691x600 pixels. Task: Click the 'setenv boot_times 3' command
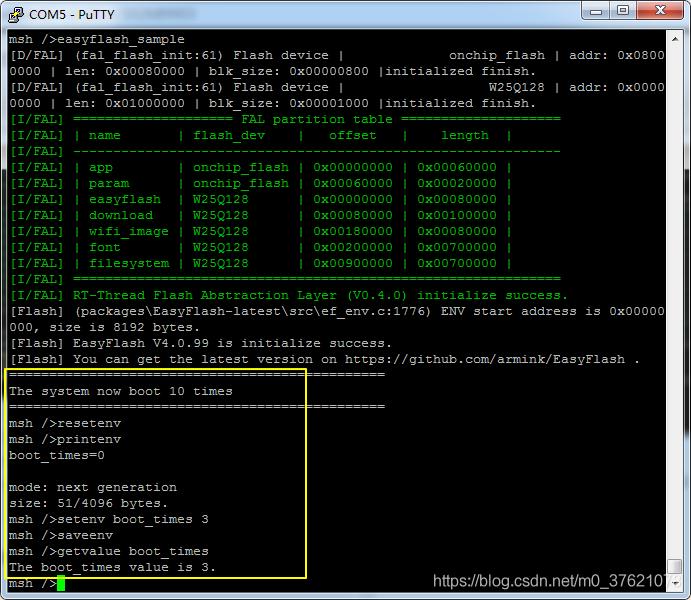[x=109, y=519]
